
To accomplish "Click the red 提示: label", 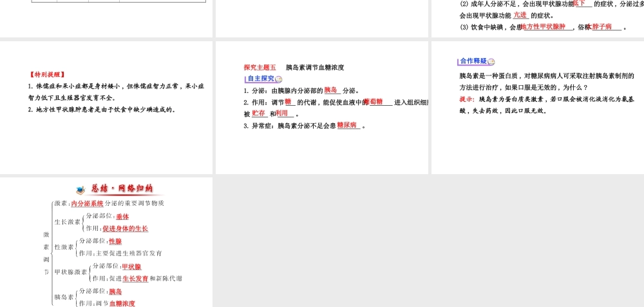I will pyautogui.click(x=467, y=99).
